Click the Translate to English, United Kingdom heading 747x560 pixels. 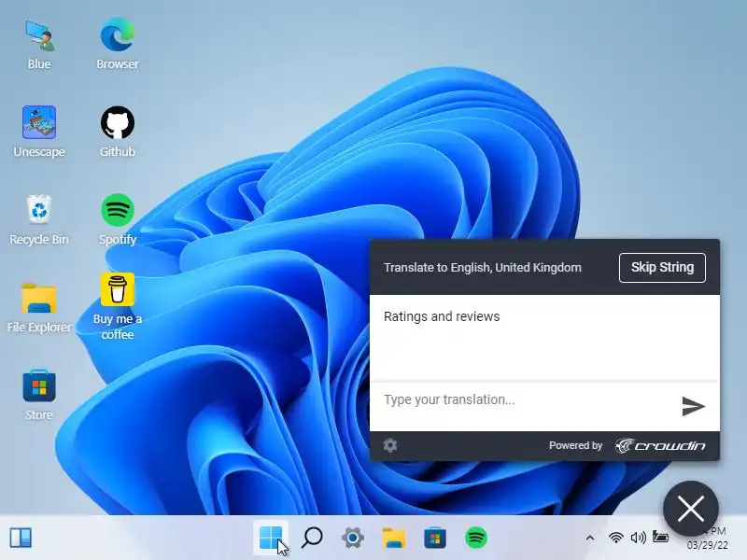[x=483, y=268]
